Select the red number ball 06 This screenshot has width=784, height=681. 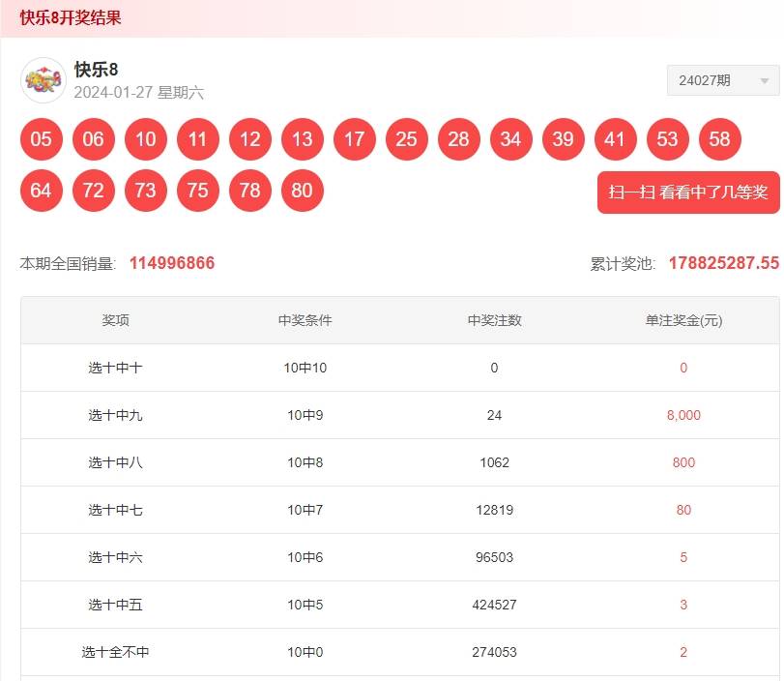94,139
